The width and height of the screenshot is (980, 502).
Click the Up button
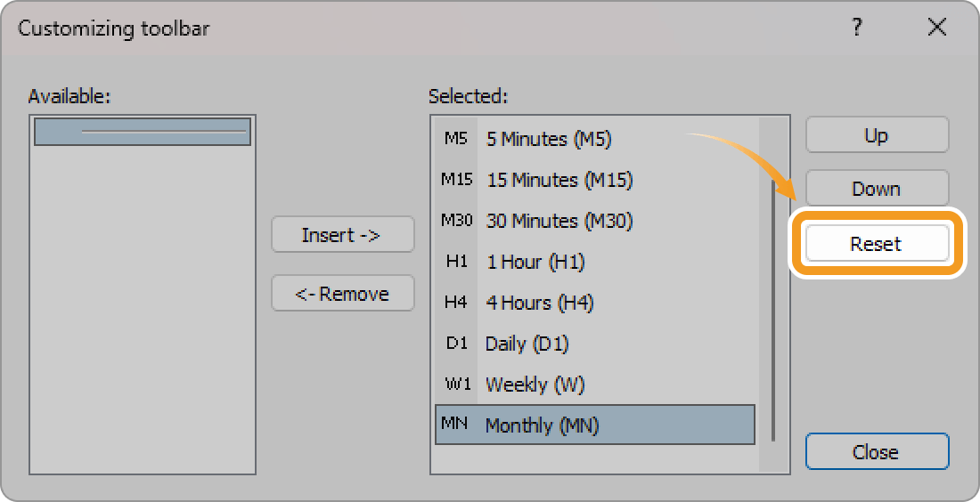click(877, 135)
